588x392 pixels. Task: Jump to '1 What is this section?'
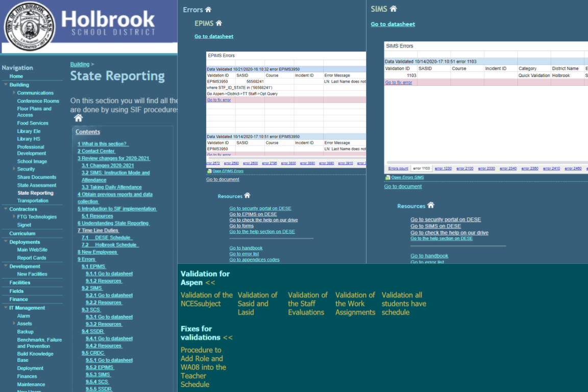coord(103,143)
